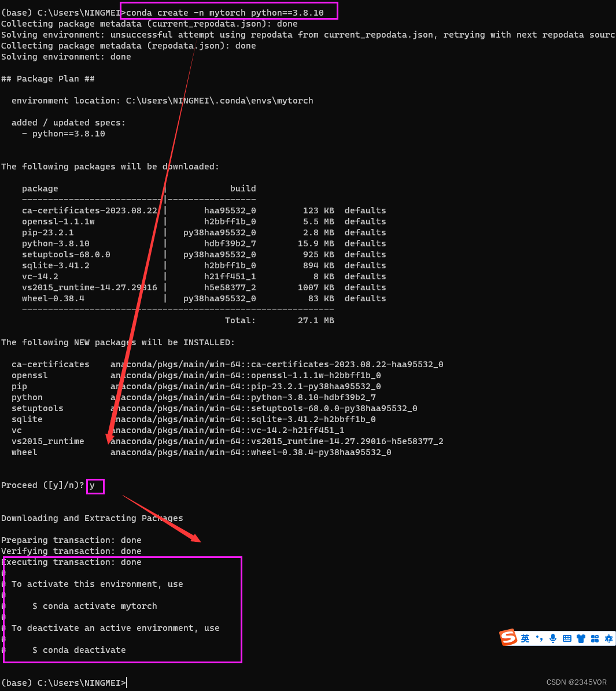Click the Sogou skin shirt icon

581,638
